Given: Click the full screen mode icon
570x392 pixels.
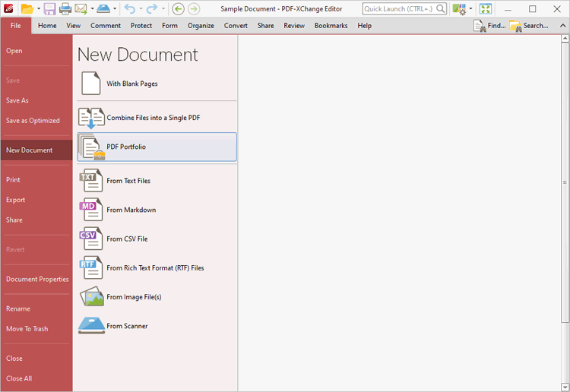Looking at the screenshot, I should [486, 8].
